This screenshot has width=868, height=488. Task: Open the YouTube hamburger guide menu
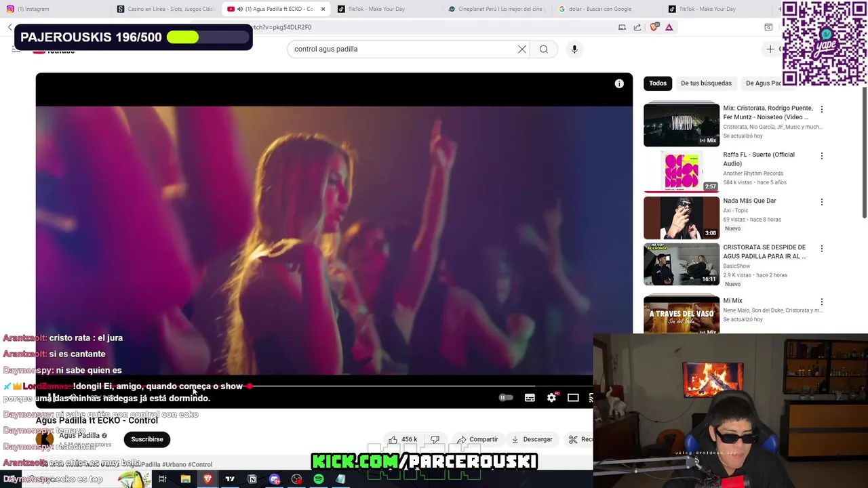point(16,49)
